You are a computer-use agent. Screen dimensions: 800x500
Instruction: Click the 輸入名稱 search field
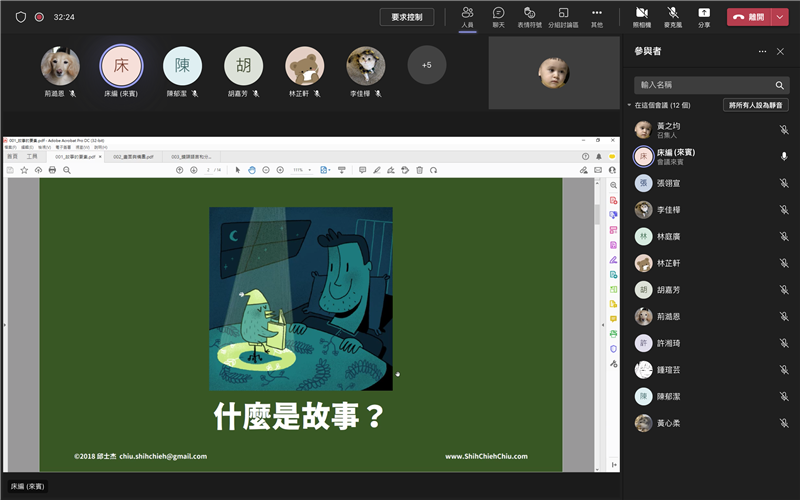tap(702, 85)
